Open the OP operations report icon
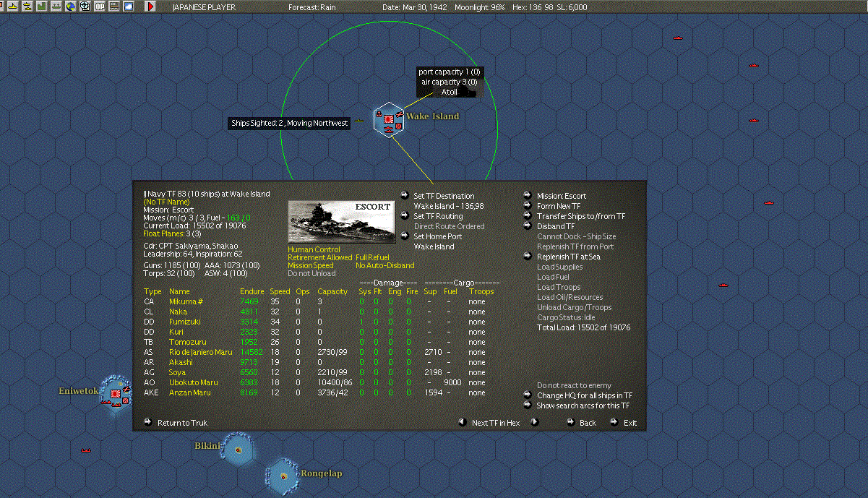868x498 pixels. [x=100, y=7]
